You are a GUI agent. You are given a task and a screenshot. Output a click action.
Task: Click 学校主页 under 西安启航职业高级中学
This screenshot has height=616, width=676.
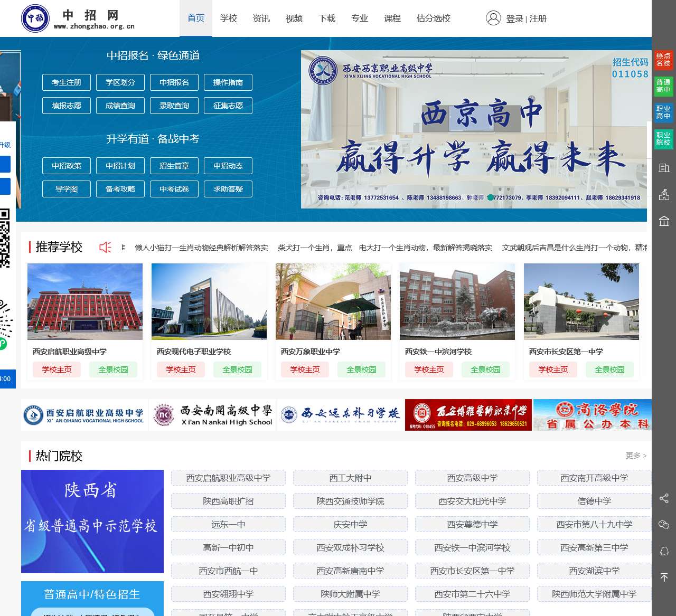coord(57,369)
